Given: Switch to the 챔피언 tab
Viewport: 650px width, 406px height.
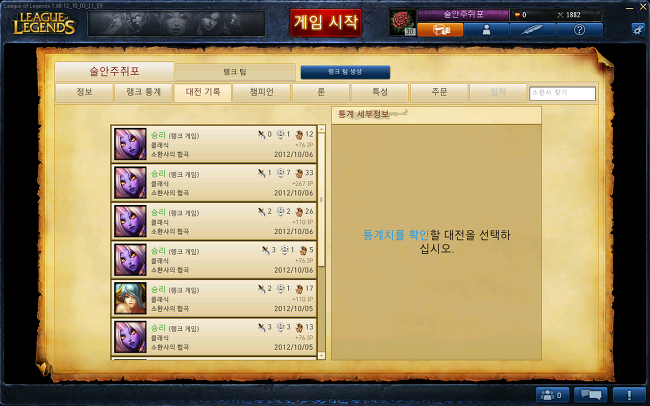Looking at the screenshot, I should click(x=261, y=92).
